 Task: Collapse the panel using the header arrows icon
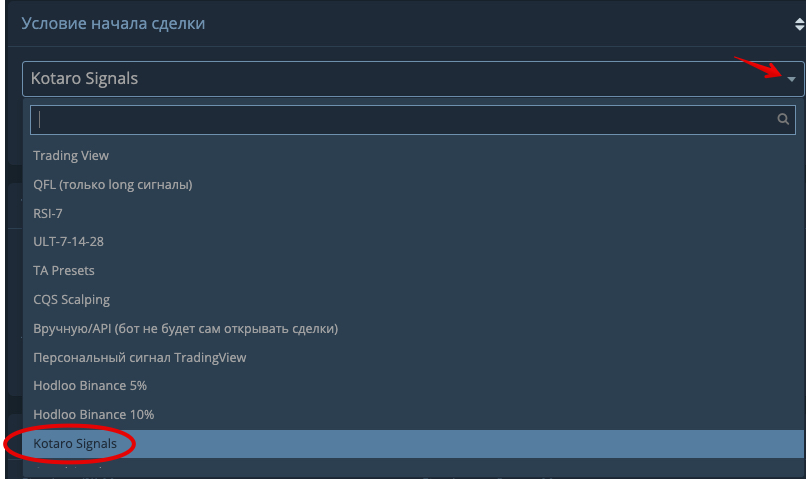[x=798, y=23]
